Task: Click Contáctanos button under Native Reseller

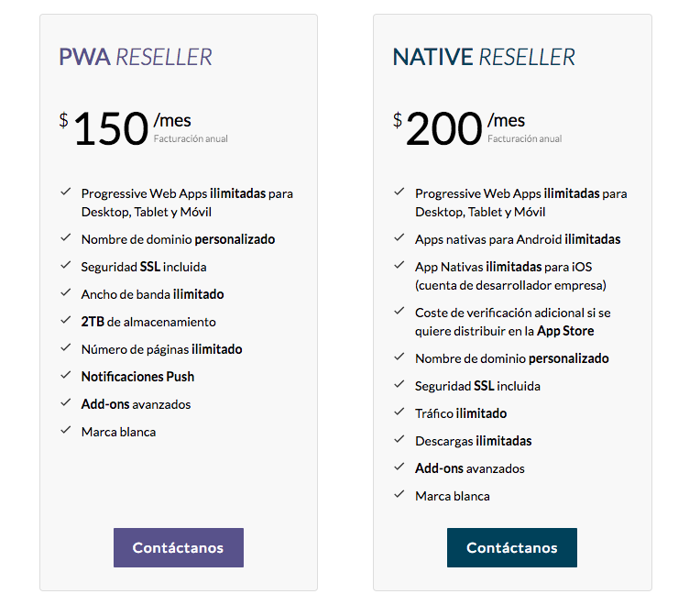Action: point(512,547)
